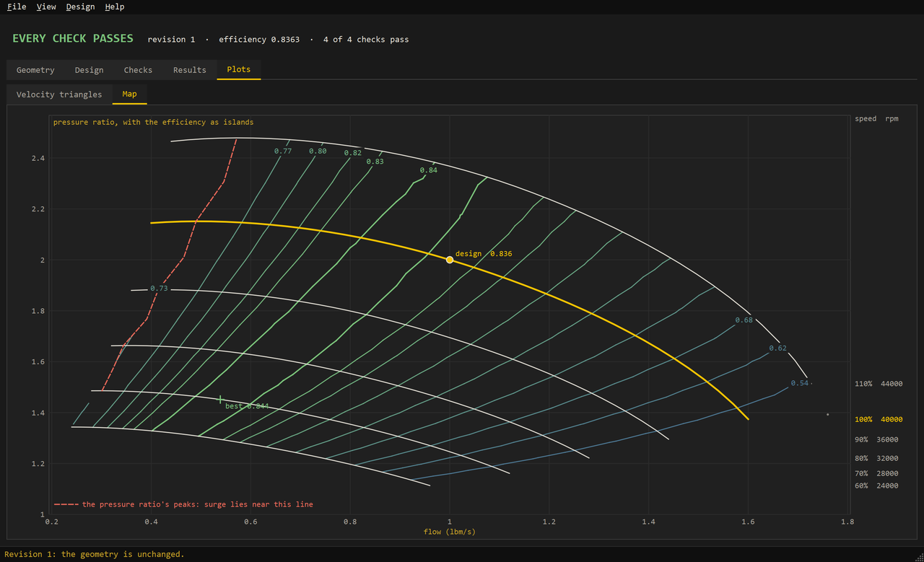This screenshot has height=562, width=924.
Task: Open the View menu
Action: pos(46,6)
